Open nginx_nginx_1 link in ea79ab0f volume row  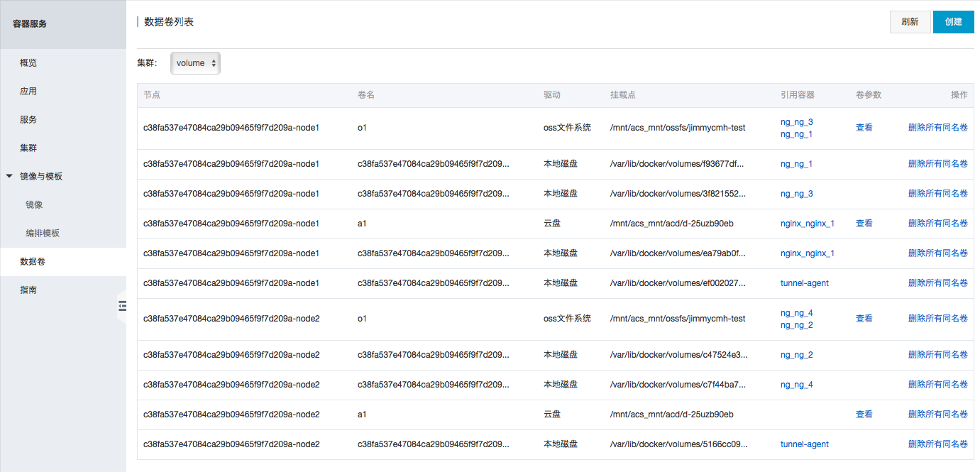(x=807, y=253)
